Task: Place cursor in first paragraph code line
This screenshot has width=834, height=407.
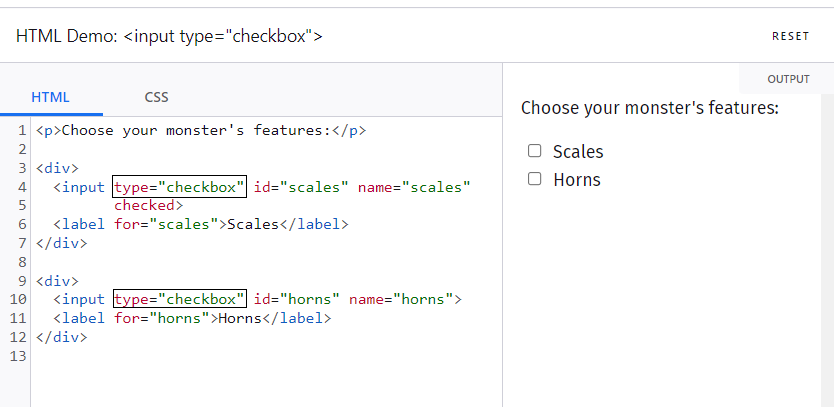Action: tap(201, 130)
